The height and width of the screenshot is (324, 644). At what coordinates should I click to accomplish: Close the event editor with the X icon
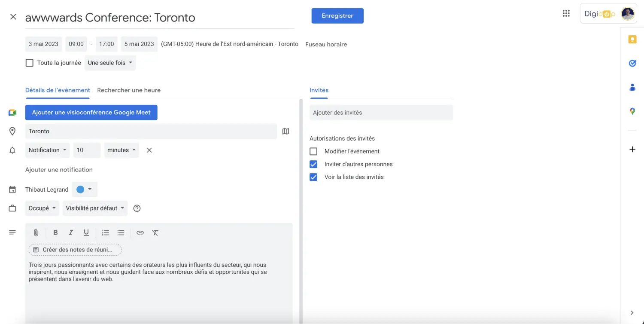(x=13, y=17)
